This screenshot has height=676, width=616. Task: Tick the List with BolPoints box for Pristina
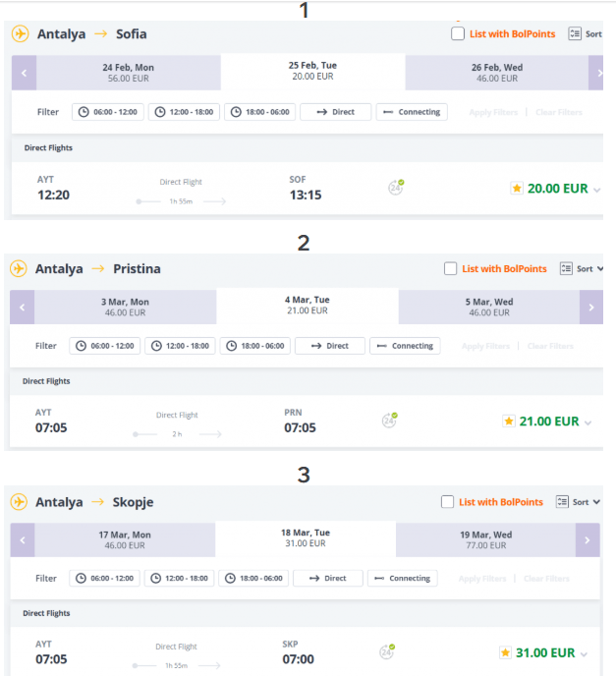(x=451, y=268)
